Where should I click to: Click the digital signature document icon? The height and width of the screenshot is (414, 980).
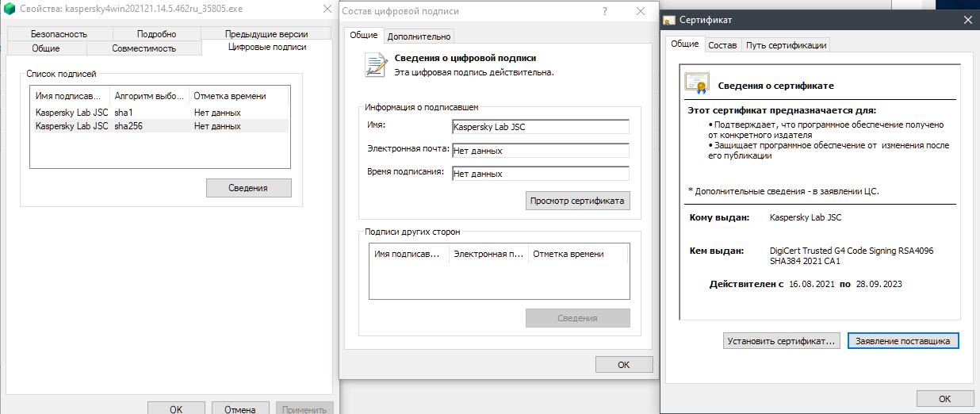[375, 65]
